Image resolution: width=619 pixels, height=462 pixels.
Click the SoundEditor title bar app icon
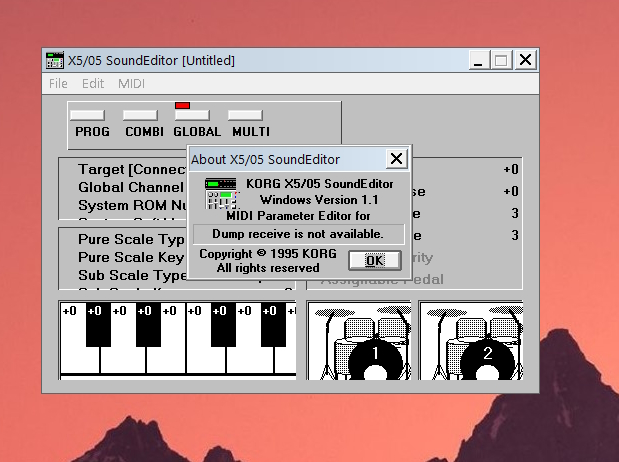[x=54, y=60]
